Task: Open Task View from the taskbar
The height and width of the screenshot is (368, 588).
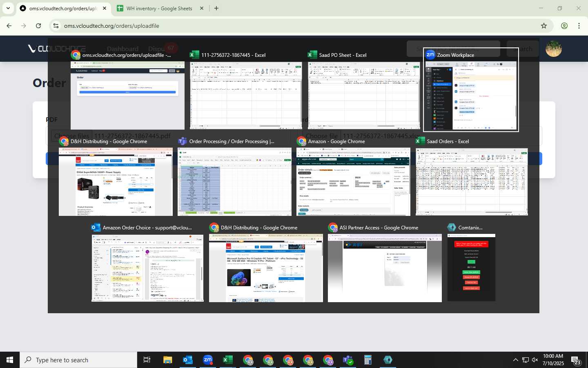Action: pos(147,360)
